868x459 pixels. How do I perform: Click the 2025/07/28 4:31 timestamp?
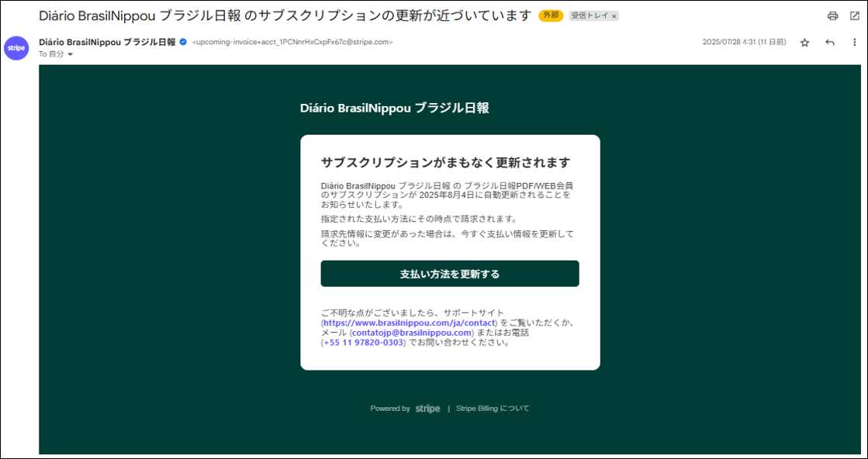click(744, 42)
